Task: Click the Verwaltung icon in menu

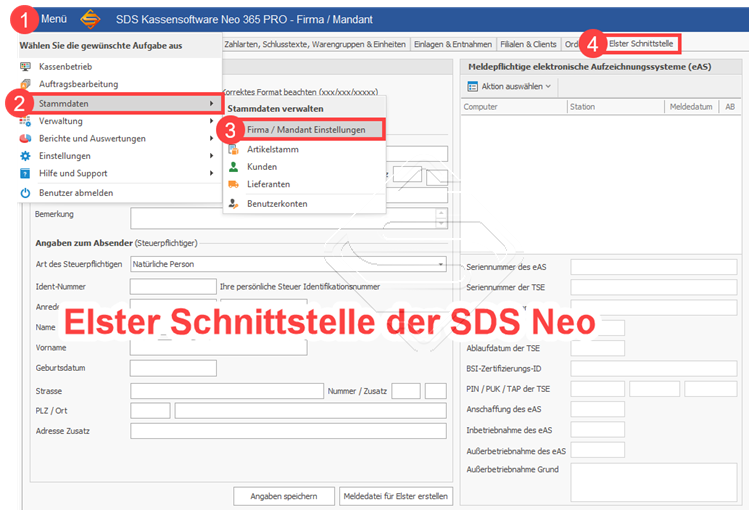Action: (25, 121)
